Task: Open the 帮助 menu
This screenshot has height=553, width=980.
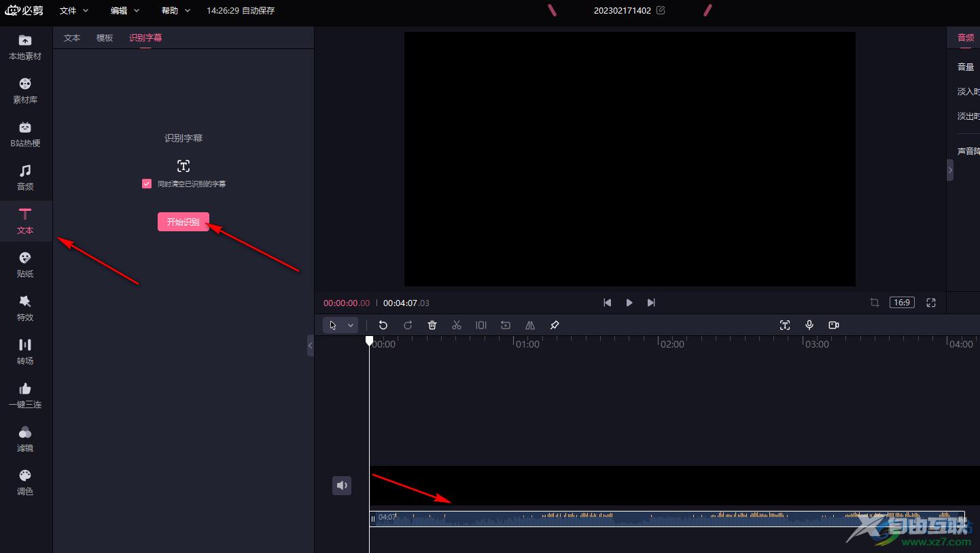Action: [x=176, y=11]
